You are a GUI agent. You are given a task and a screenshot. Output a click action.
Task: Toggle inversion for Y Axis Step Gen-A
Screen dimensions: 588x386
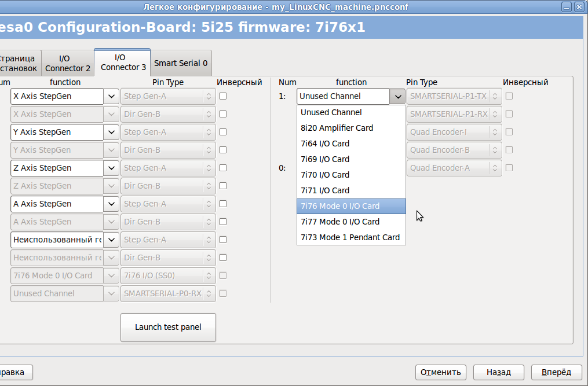pyautogui.click(x=223, y=133)
